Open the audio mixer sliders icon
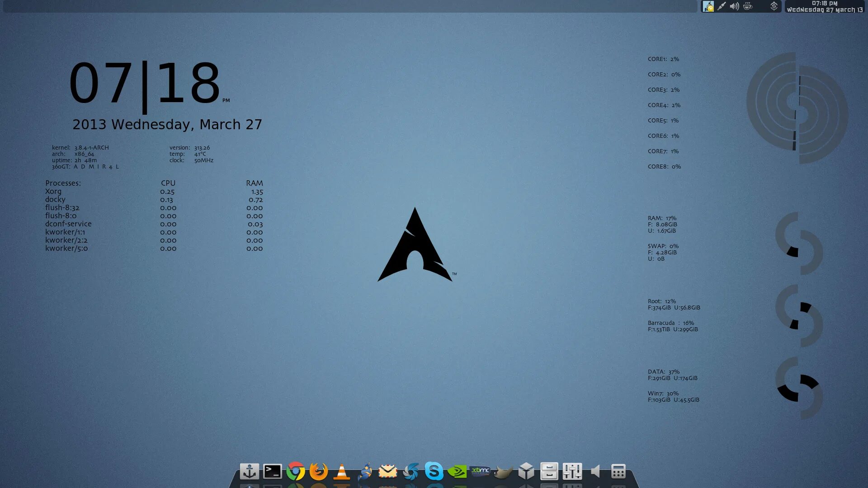 tap(572, 471)
